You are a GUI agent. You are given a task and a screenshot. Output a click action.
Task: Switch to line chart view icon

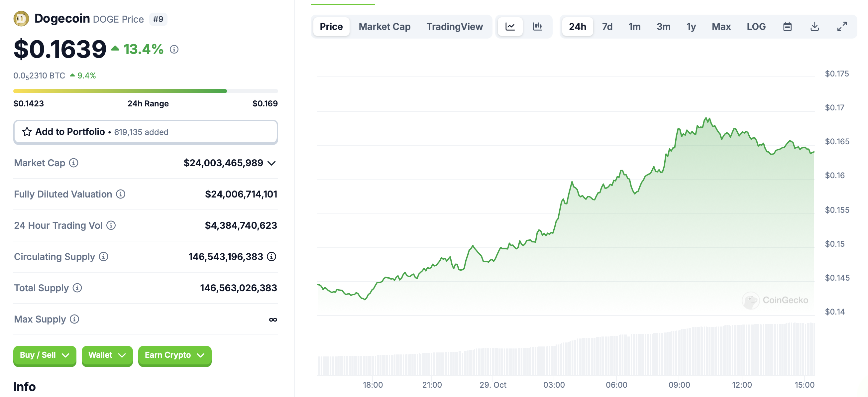pos(510,26)
